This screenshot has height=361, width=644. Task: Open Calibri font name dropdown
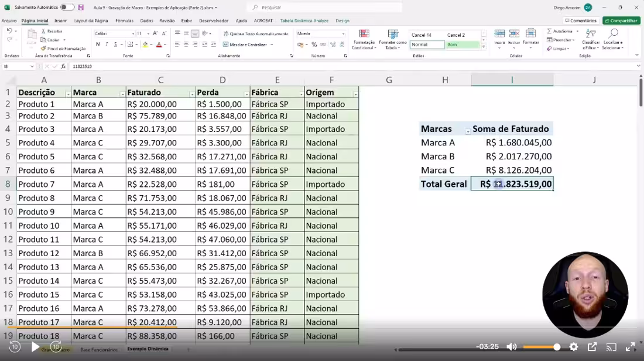tap(133, 34)
